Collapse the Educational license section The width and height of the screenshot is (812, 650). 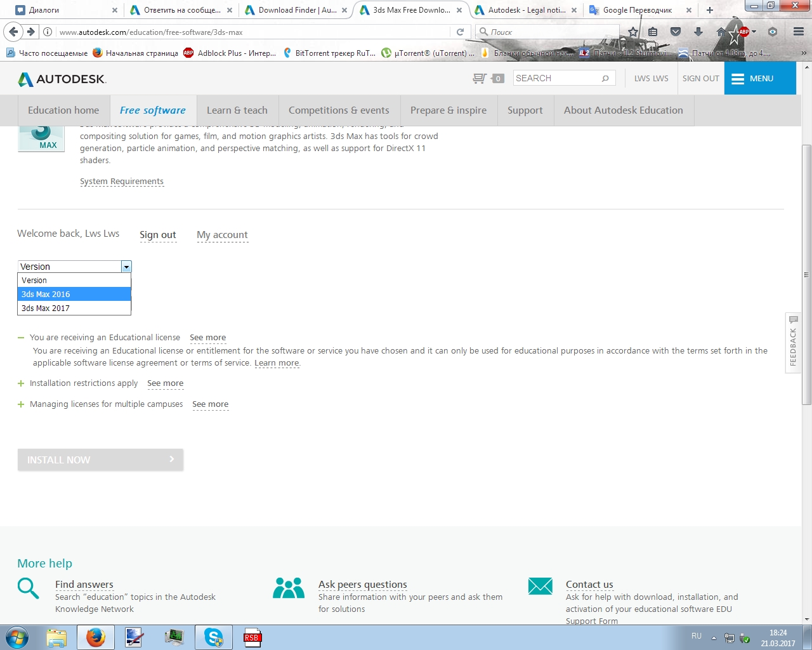click(x=21, y=338)
